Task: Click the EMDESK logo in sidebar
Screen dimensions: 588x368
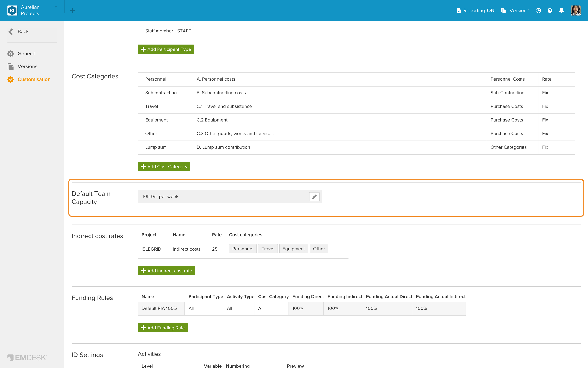Action: click(27, 357)
